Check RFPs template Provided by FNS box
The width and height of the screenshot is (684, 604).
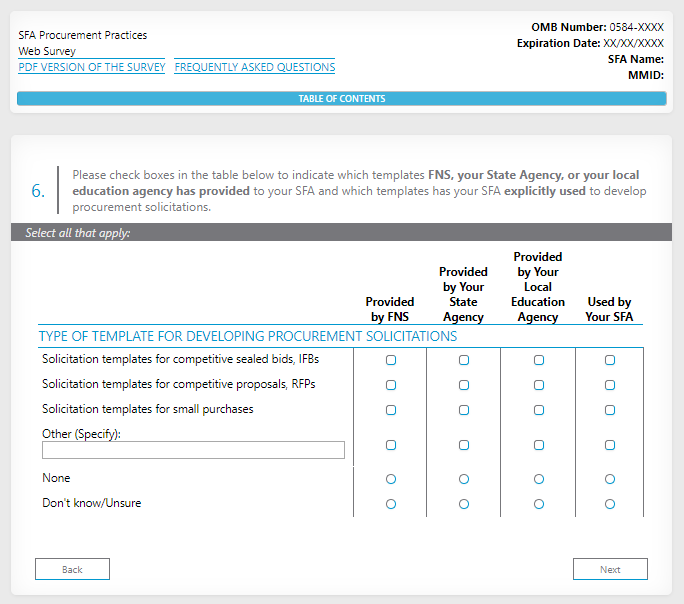pyautogui.click(x=391, y=385)
